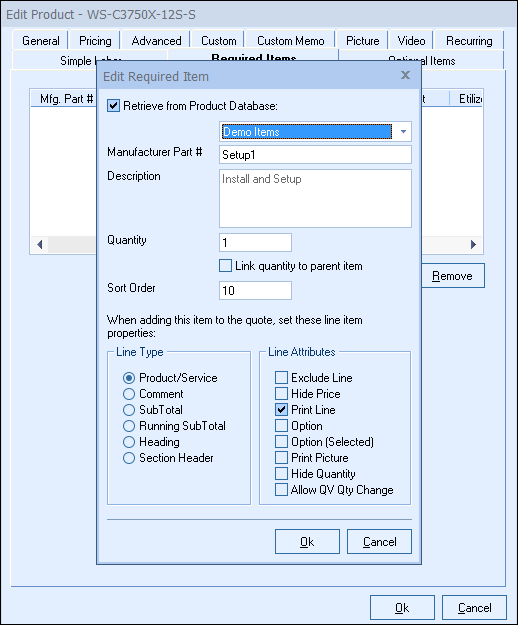This screenshot has height=625, width=518.
Task: Uncheck Retrieve from Product Database
Action: 114,106
